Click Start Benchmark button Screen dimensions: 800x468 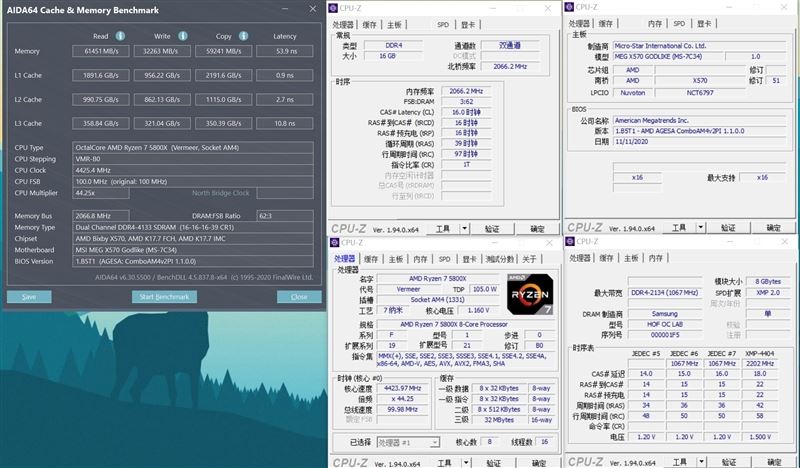tap(164, 297)
